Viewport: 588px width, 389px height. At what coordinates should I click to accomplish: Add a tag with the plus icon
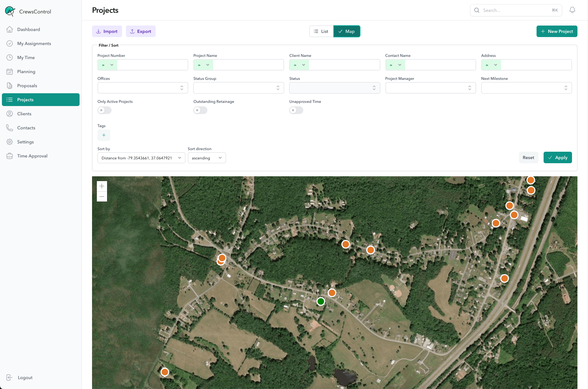[x=104, y=135]
